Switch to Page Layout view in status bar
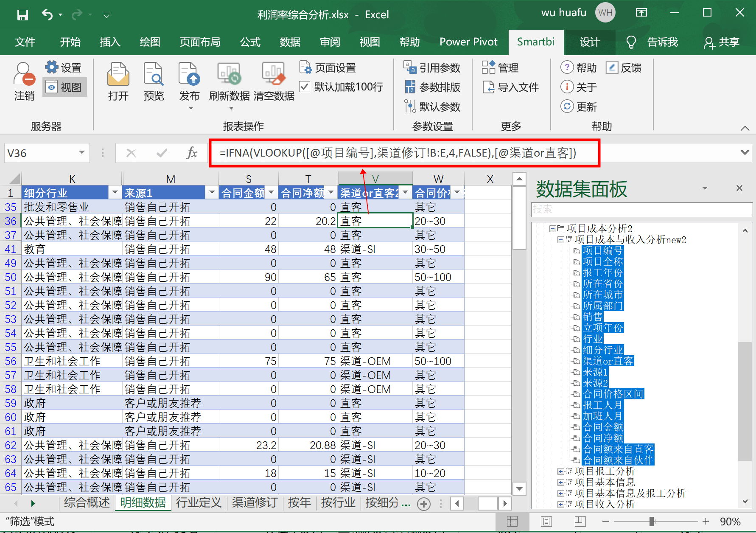This screenshot has height=533, width=756. [x=546, y=522]
